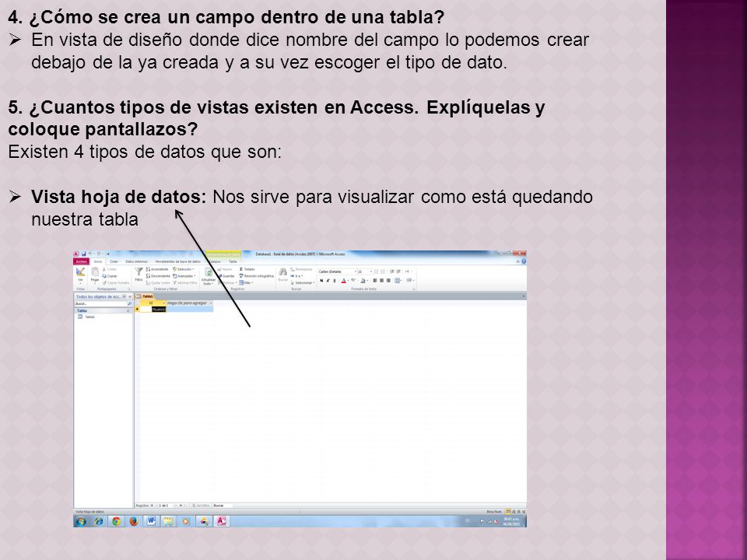
Task: Open Firefox from the taskbar
Action: pos(134,521)
